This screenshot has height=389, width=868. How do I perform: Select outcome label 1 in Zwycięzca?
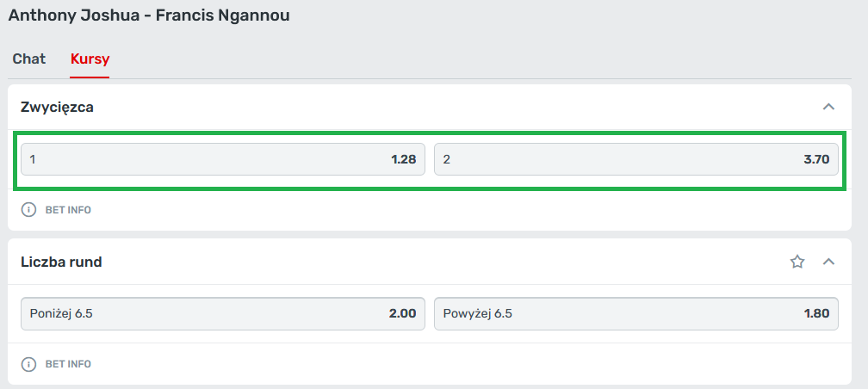pos(33,159)
